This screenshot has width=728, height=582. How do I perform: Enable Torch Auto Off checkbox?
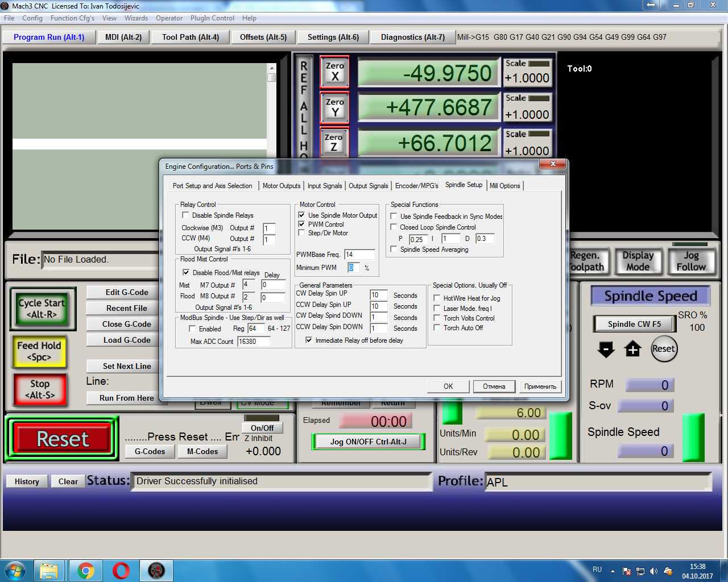pos(437,327)
